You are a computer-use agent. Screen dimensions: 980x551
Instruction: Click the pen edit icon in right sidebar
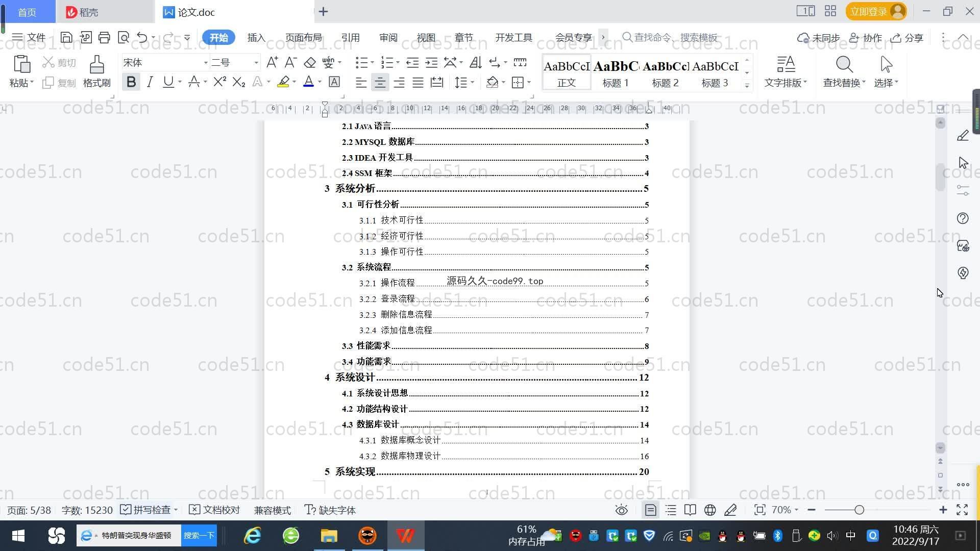point(963,135)
